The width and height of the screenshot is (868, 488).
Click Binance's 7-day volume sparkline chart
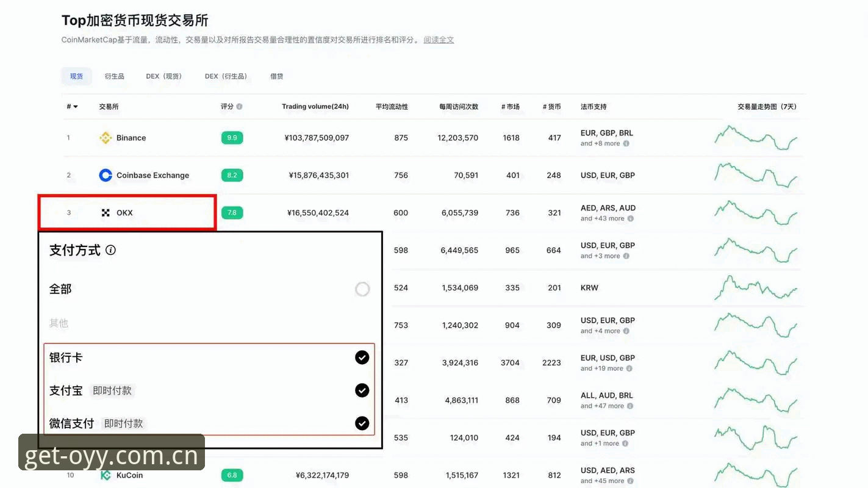(x=756, y=138)
